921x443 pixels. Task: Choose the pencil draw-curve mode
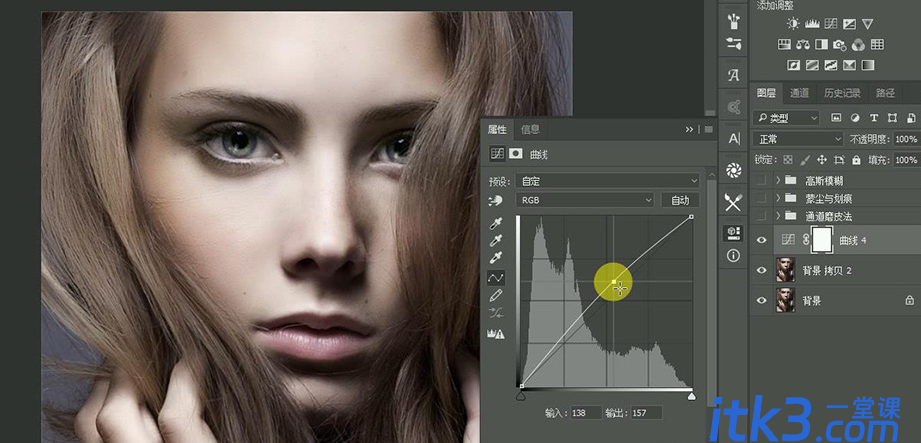click(496, 295)
